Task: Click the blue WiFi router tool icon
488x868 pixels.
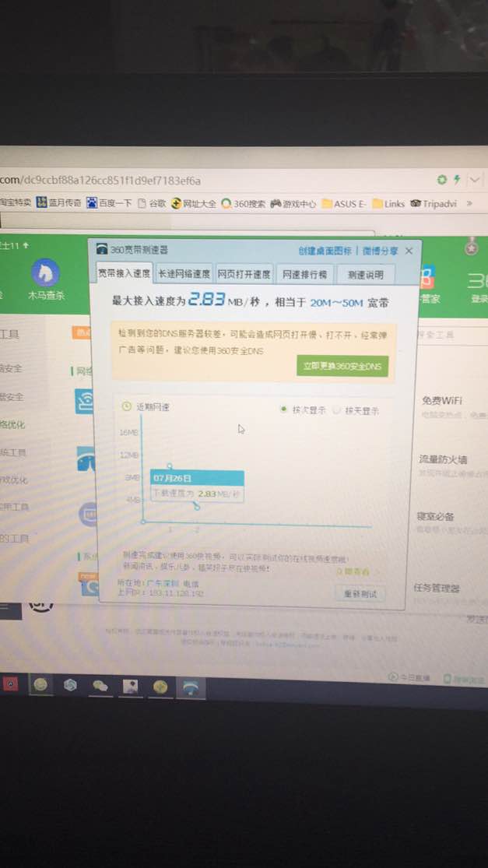Action: (83, 402)
